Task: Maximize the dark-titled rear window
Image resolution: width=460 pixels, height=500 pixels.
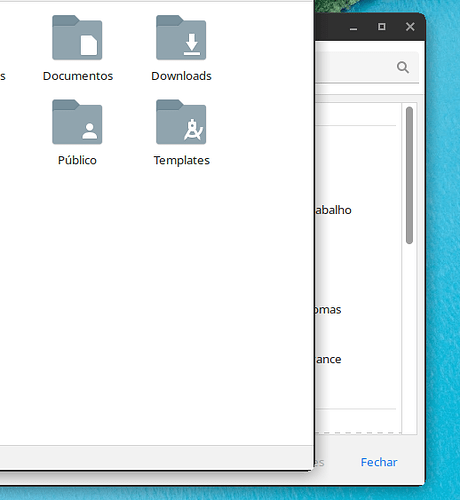Action: 382,27
